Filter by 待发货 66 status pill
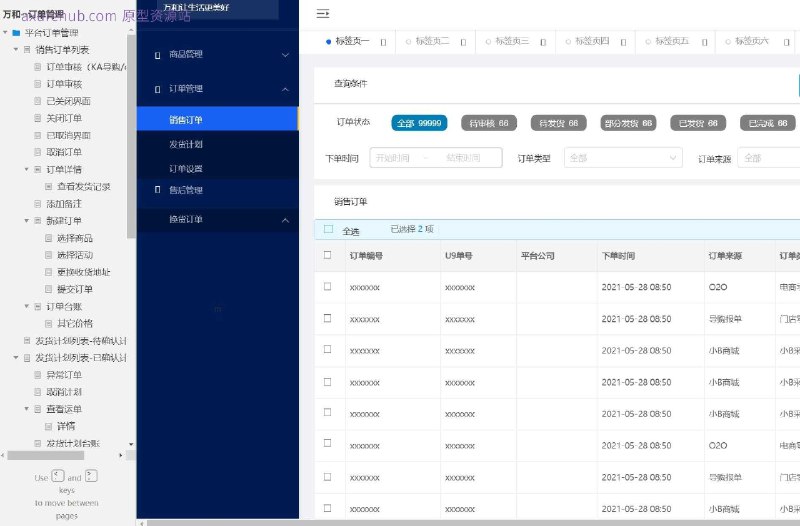Screen dimensions: 800x526 coord(559,123)
